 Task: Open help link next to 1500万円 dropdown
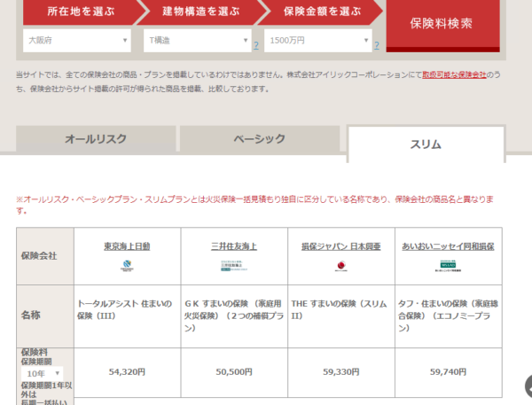(377, 45)
